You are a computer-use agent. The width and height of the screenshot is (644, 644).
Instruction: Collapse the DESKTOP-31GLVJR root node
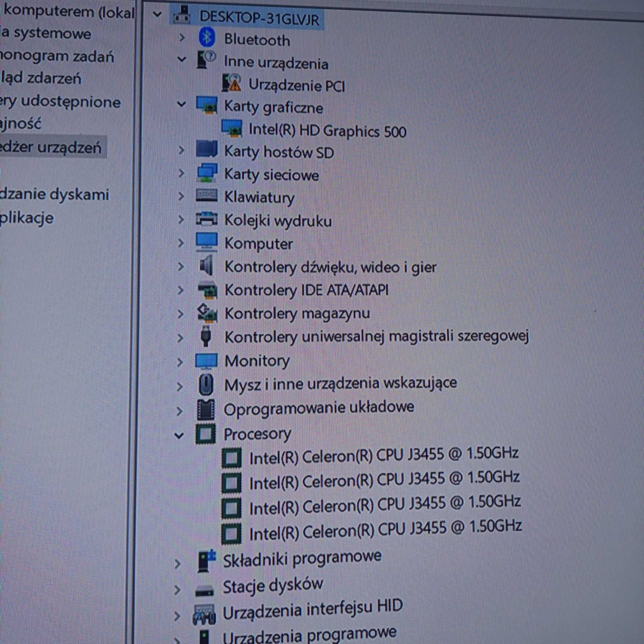tap(157, 14)
